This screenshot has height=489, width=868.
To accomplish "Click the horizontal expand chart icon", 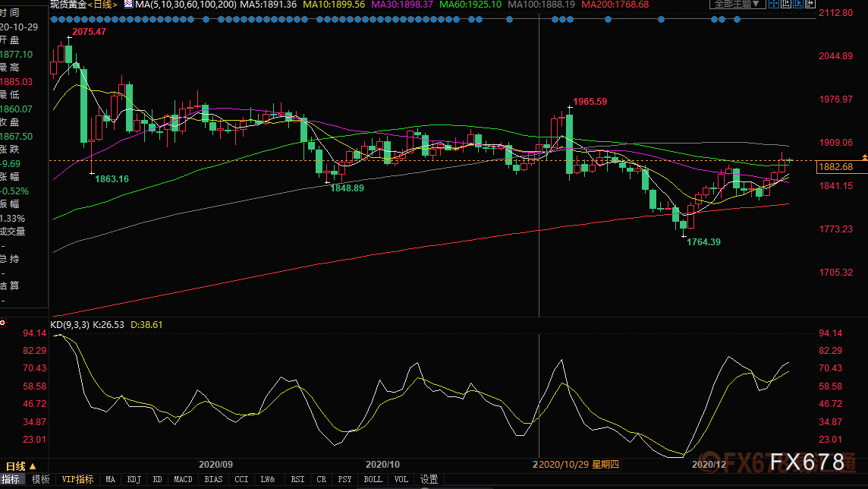I will click(810, 3).
